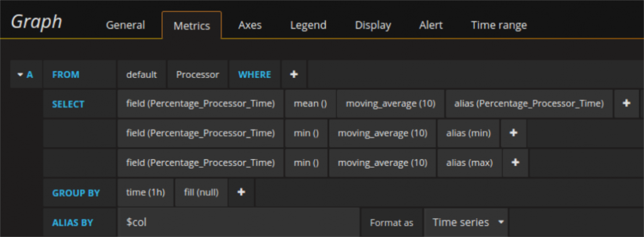The image size is (644, 237).
Task: Select the query letter A
Action: (x=30, y=75)
